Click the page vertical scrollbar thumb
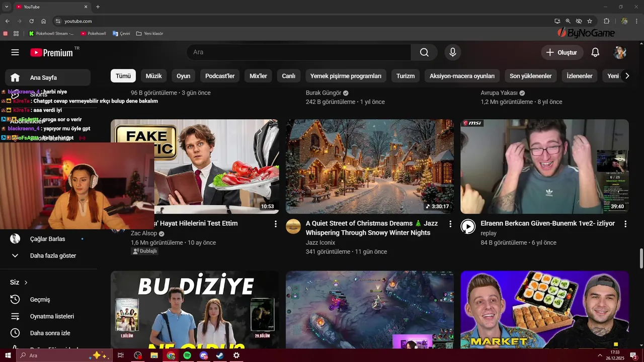Screen dimensions: 644x362 tap(641, 258)
